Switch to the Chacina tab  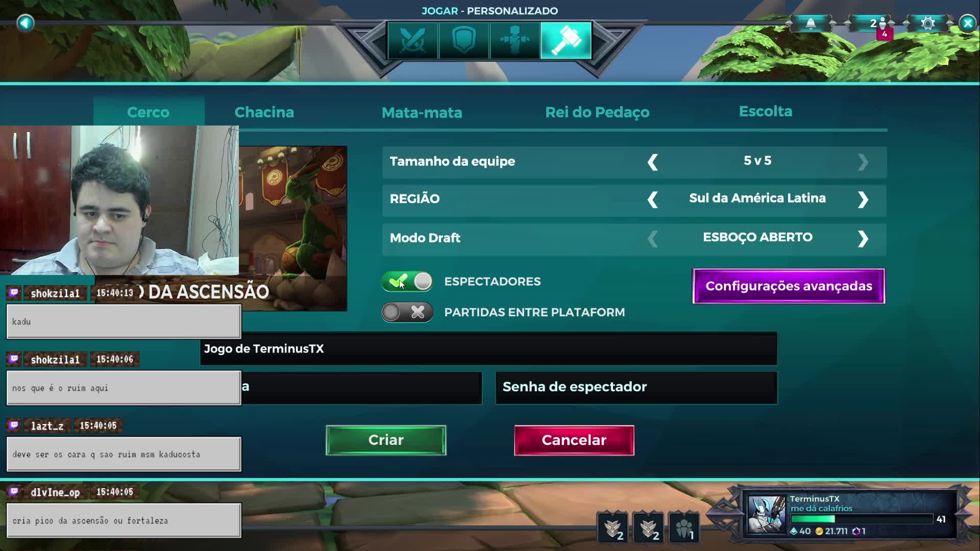click(x=264, y=112)
